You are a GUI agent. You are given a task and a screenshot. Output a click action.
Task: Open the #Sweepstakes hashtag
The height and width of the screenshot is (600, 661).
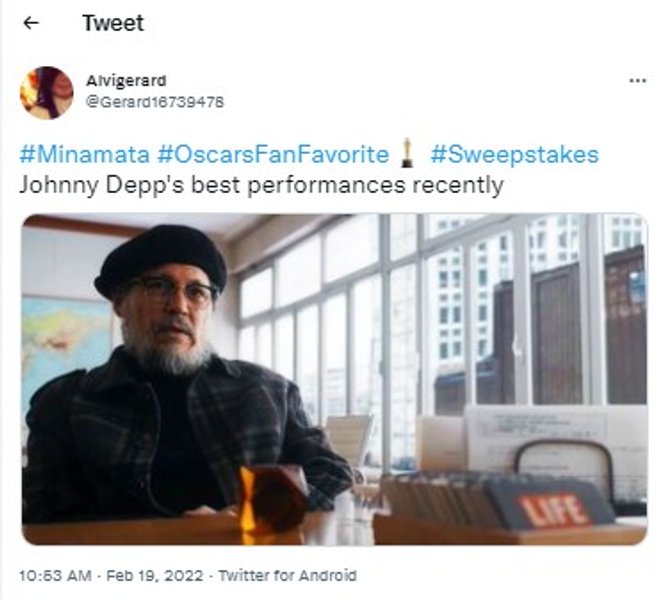(x=514, y=154)
